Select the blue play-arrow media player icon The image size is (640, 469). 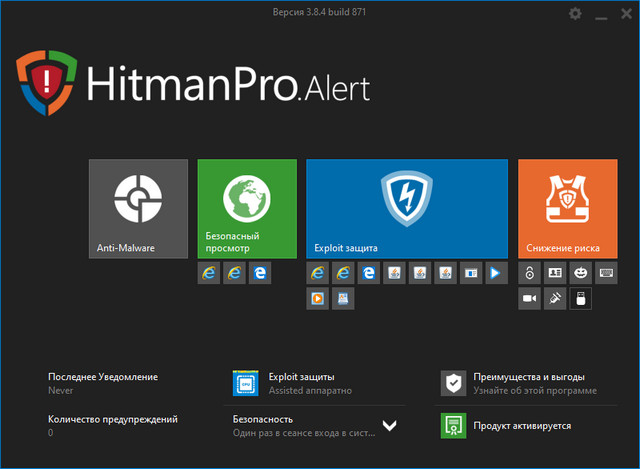(497, 273)
